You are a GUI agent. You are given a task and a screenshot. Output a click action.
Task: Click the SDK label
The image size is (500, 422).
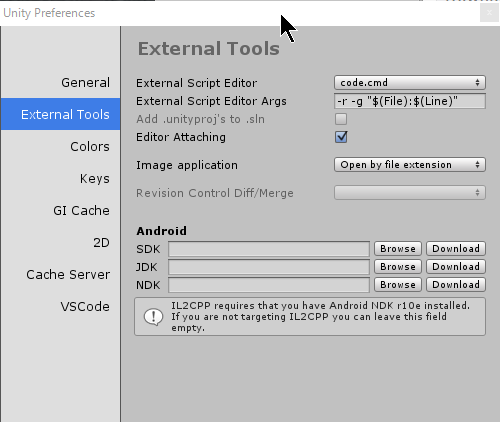pos(148,249)
